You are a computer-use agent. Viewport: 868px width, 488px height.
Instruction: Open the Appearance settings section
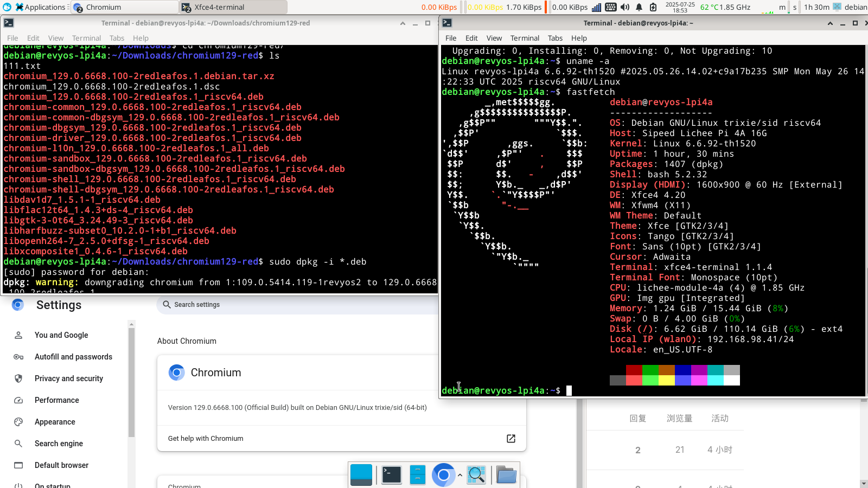click(x=55, y=422)
